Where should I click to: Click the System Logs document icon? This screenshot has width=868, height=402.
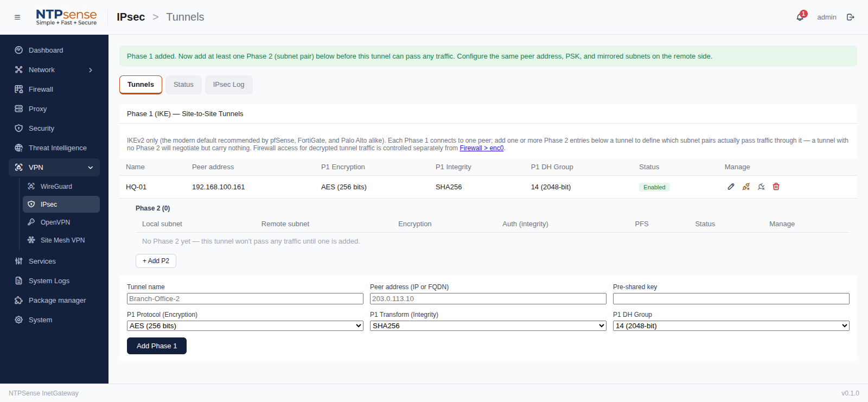click(19, 280)
